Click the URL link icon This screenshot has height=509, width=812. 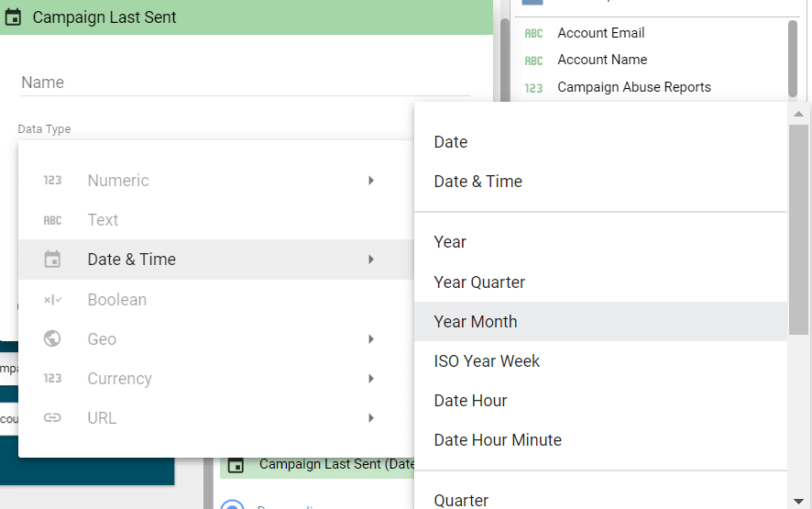(53, 418)
